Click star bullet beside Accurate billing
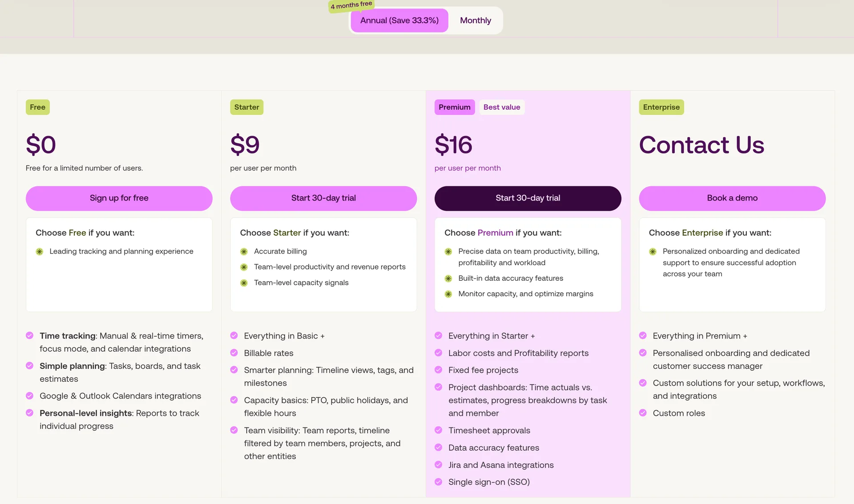The height and width of the screenshot is (504, 854). pos(244,252)
